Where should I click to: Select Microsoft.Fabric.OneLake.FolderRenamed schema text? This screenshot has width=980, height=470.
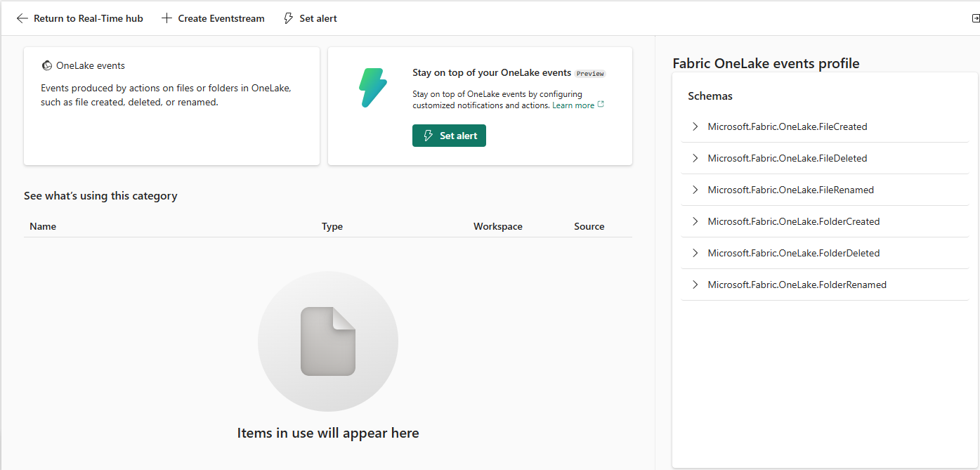(797, 285)
